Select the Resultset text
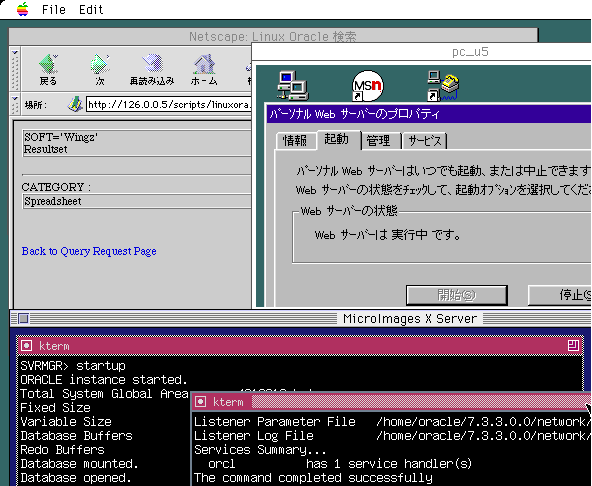Screen dimensions: 592x486 point(46,149)
